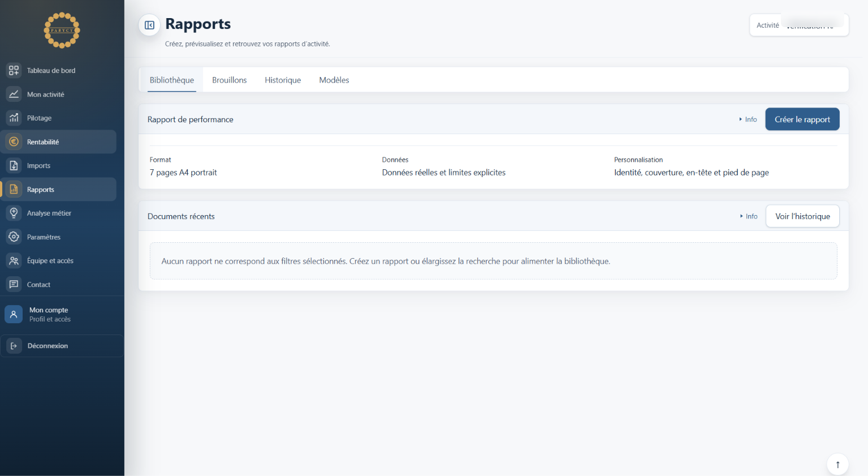Collapse the sidebar with the panel icon
Screen dimensions: 868x476
pos(149,25)
